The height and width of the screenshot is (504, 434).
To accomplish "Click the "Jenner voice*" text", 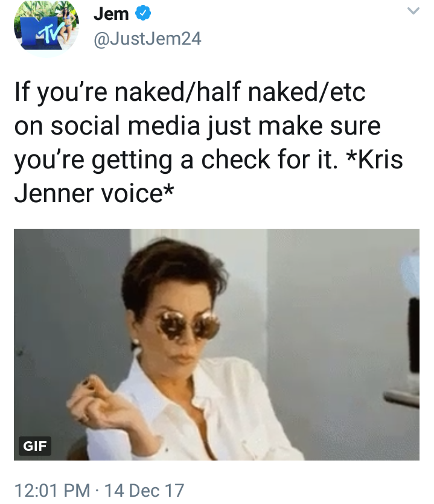I will 94,193.
